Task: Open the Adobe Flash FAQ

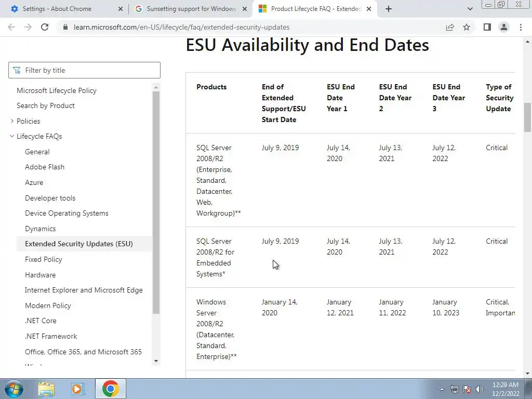Action: (45, 167)
